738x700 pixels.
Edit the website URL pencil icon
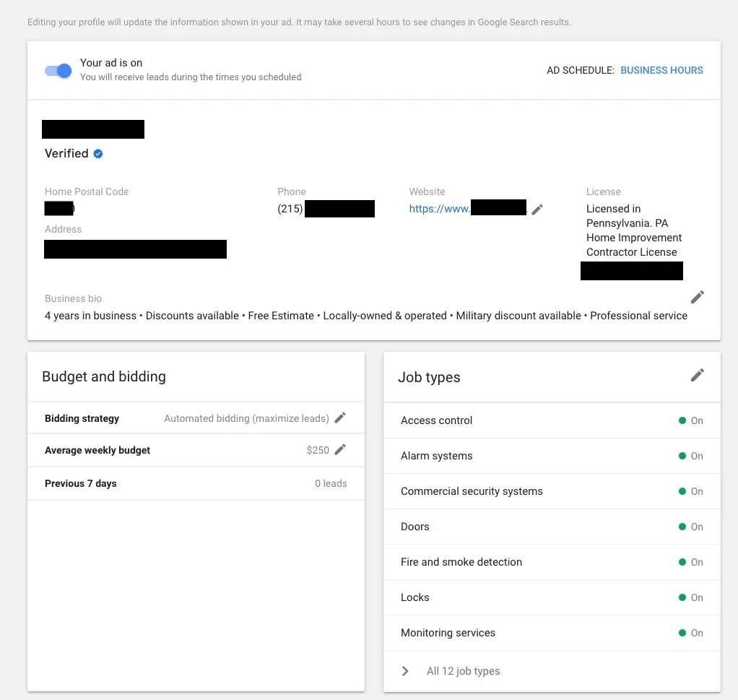(x=537, y=209)
